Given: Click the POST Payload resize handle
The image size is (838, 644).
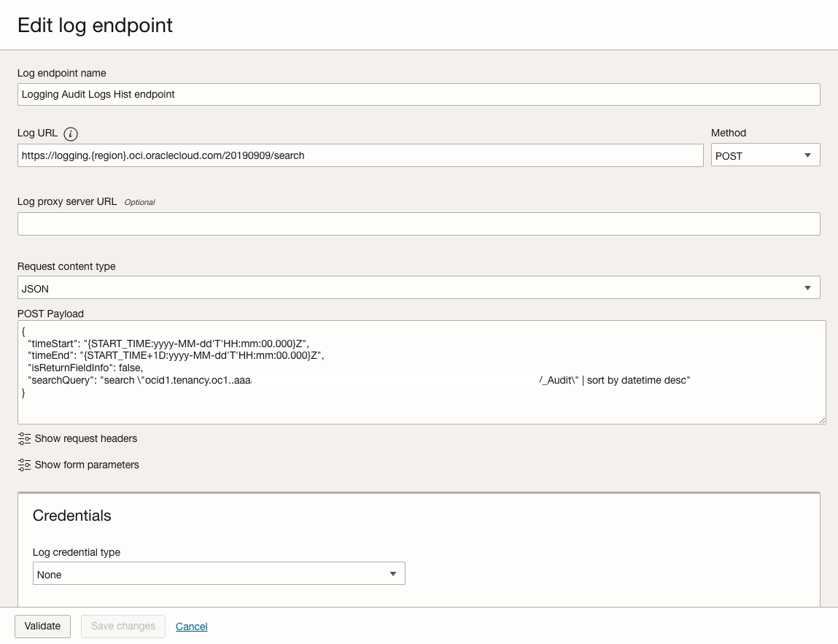Looking at the screenshot, I should coord(823,419).
